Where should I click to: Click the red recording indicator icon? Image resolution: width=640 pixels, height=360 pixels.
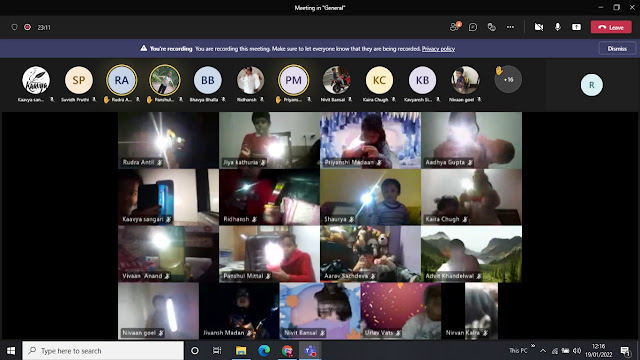click(27, 27)
